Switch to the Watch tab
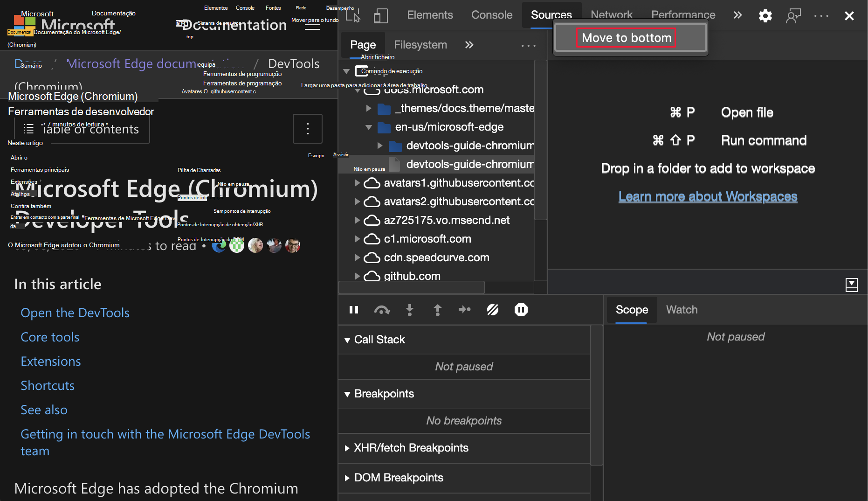 682,310
